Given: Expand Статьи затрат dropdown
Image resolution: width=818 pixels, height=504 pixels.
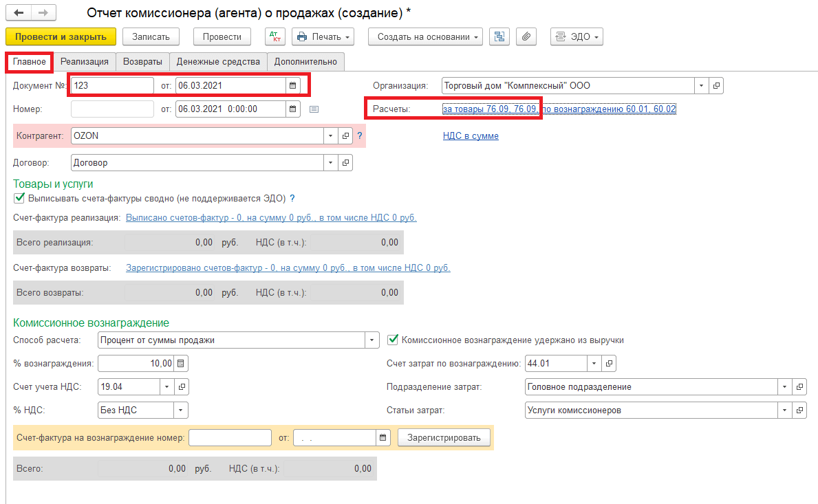Looking at the screenshot, I should pyautogui.click(x=784, y=410).
